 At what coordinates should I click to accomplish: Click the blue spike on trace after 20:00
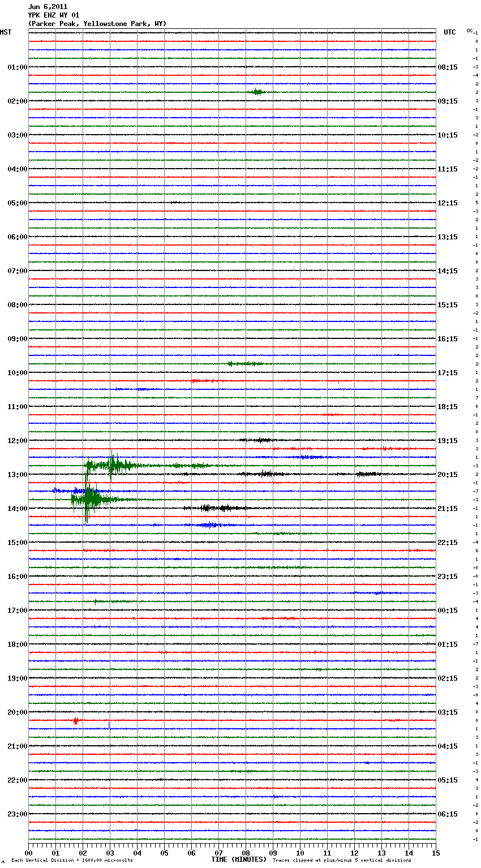[x=109, y=725]
